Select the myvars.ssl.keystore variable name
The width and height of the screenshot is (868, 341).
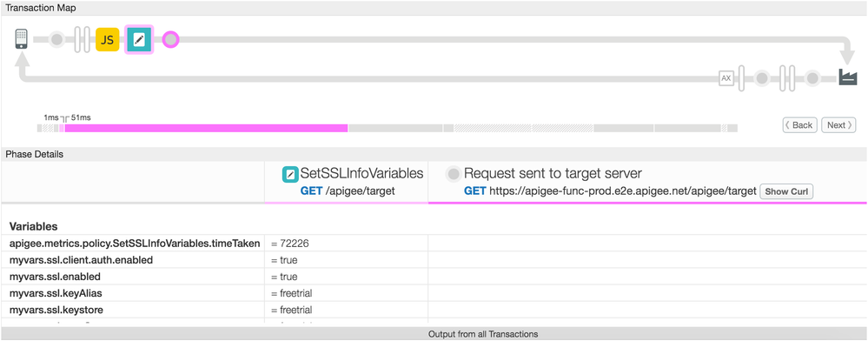click(x=56, y=310)
